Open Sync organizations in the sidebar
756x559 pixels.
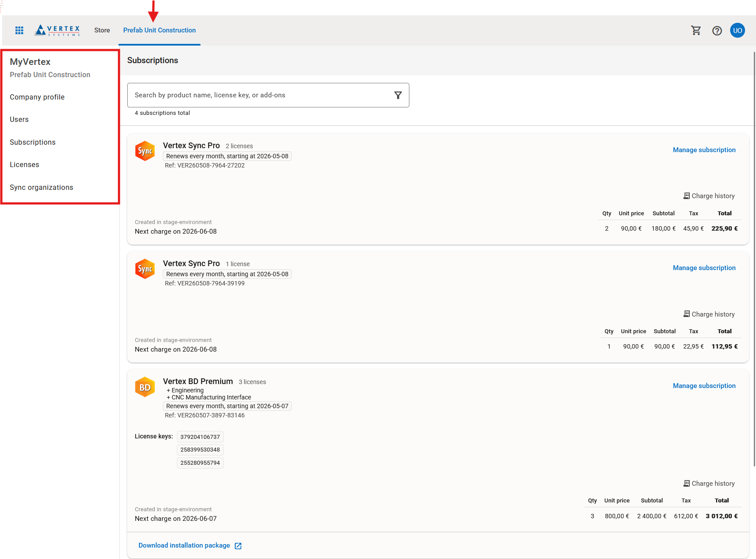tap(42, 187)
